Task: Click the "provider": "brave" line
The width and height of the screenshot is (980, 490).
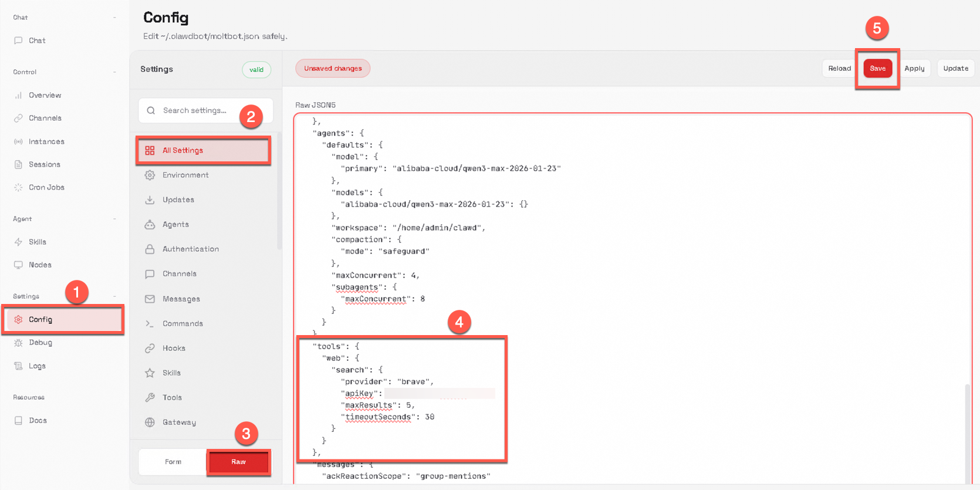Action: pyautogui.click(x=387, y=381)
